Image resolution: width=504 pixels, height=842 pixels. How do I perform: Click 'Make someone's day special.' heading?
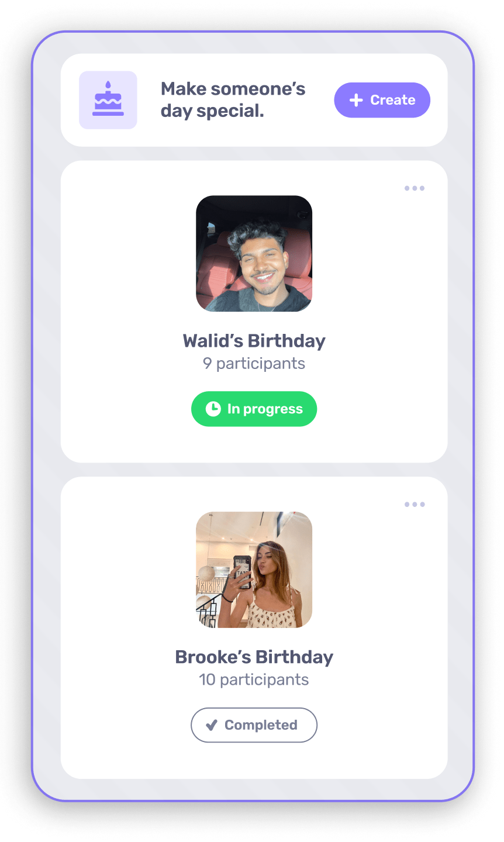point(233,99)
